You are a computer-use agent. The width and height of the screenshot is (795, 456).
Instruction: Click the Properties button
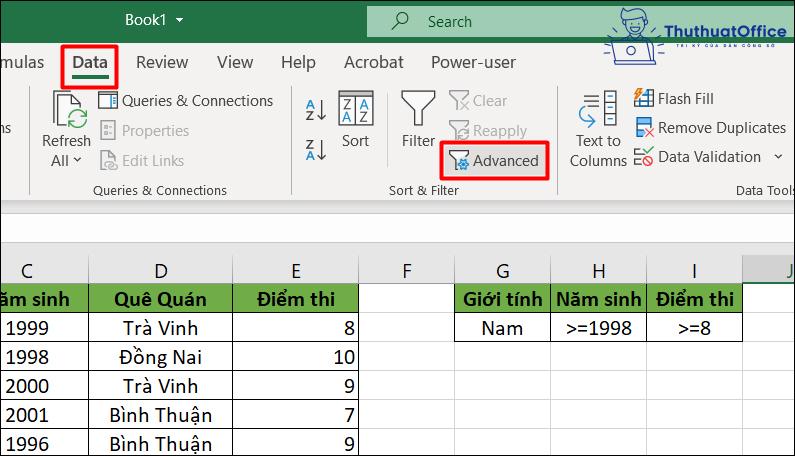click(x=144, y=131)
